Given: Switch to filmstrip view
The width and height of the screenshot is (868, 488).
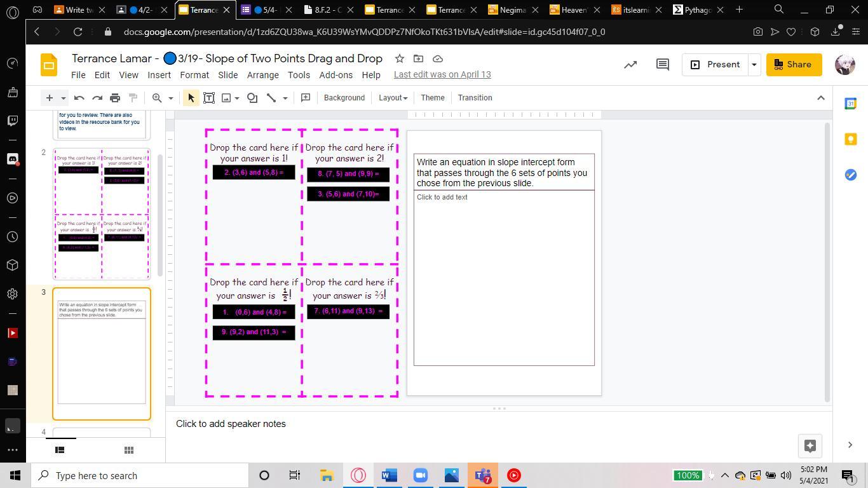Looking at the screenshot, I should (60, 450).
